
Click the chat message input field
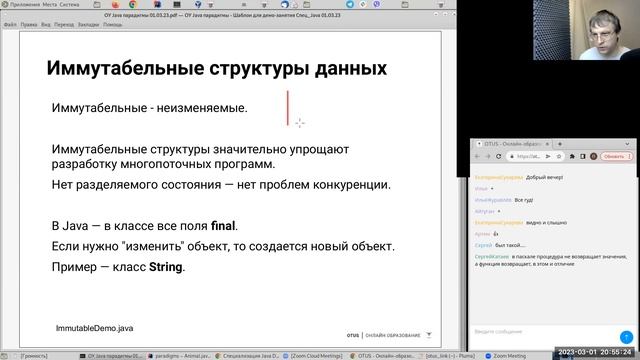click(x=545, y=332)
